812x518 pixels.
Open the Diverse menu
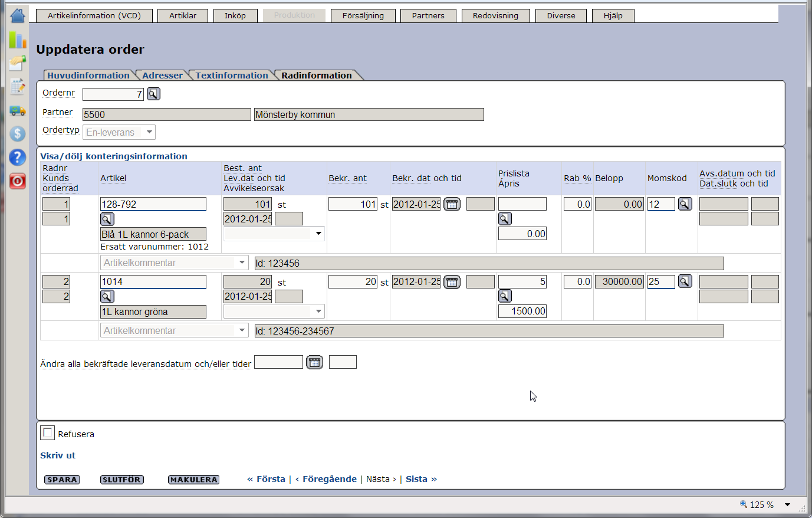coord(561,16)
